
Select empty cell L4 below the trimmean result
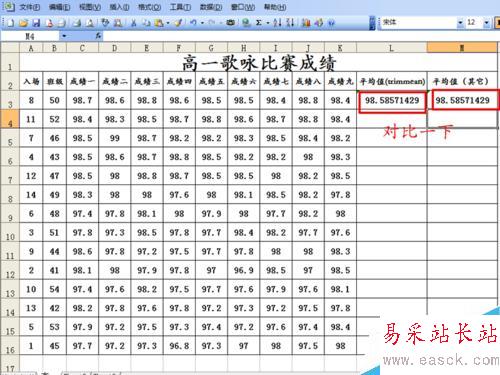pyautogui.click(x=392, y=119)
